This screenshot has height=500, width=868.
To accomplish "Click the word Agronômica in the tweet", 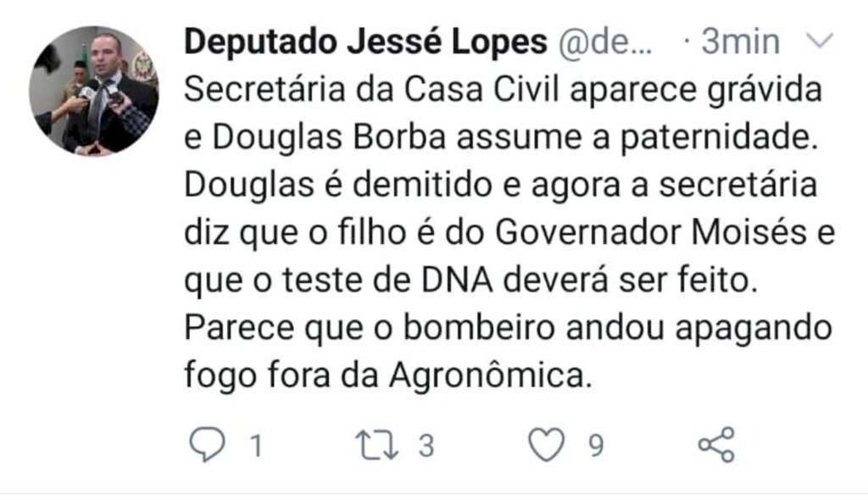I will click(487, 375).
